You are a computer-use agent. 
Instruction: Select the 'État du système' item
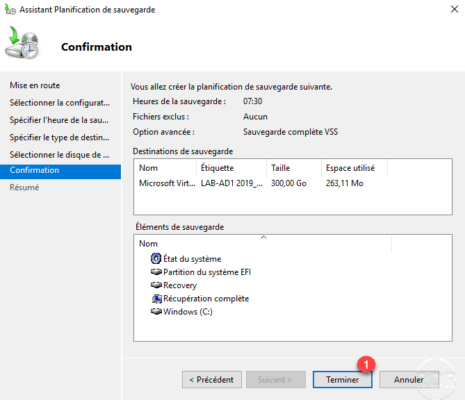click(x=192, y=259)
